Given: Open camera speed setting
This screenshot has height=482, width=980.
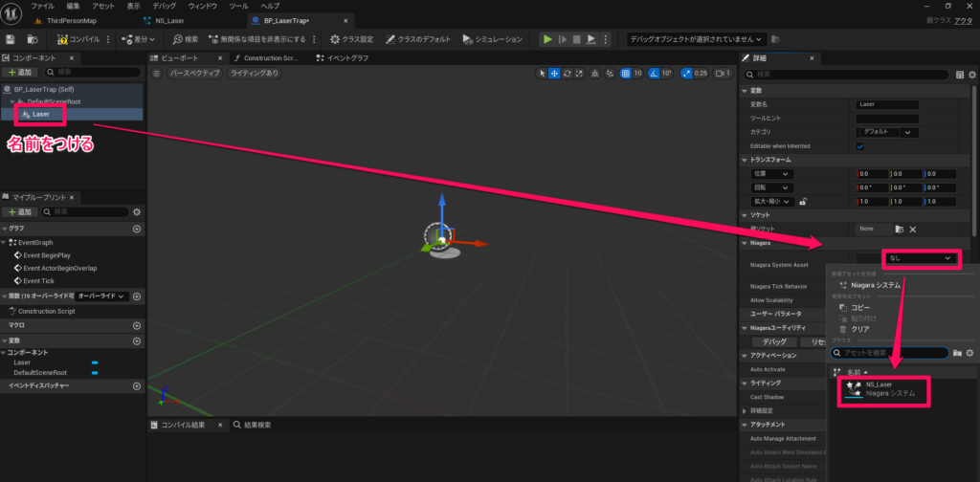Looking at the screenshot, I should pyautogui.click(x=723, y=73).
